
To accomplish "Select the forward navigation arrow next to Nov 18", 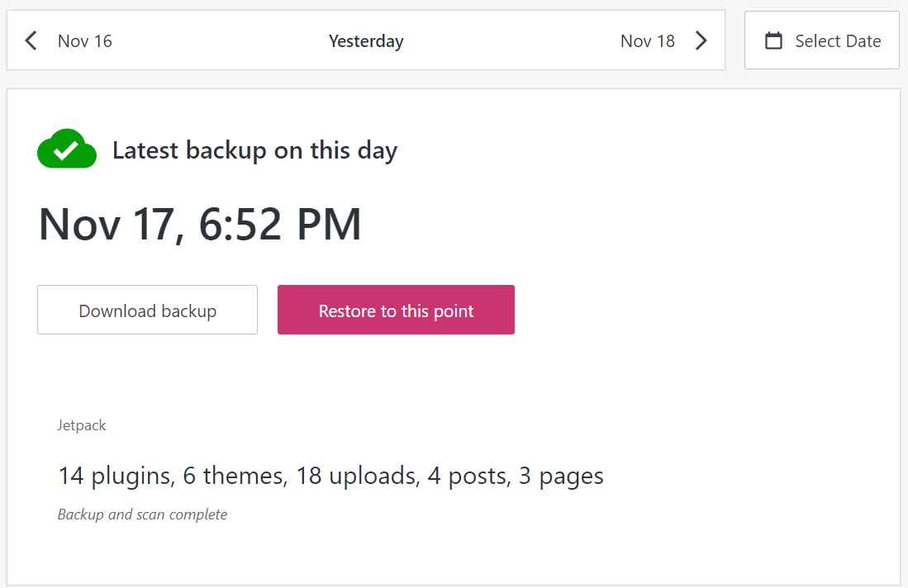I will (x=701, y=40).
